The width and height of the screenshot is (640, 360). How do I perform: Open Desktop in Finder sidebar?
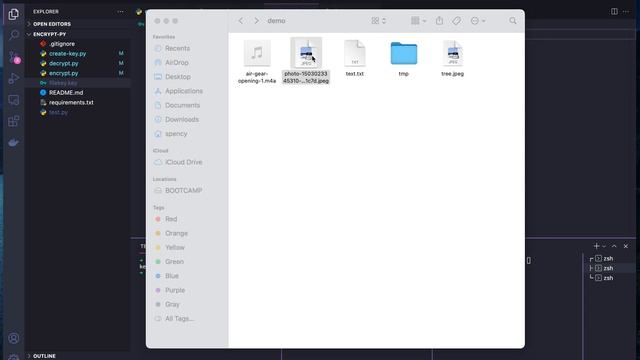[178, 77]
